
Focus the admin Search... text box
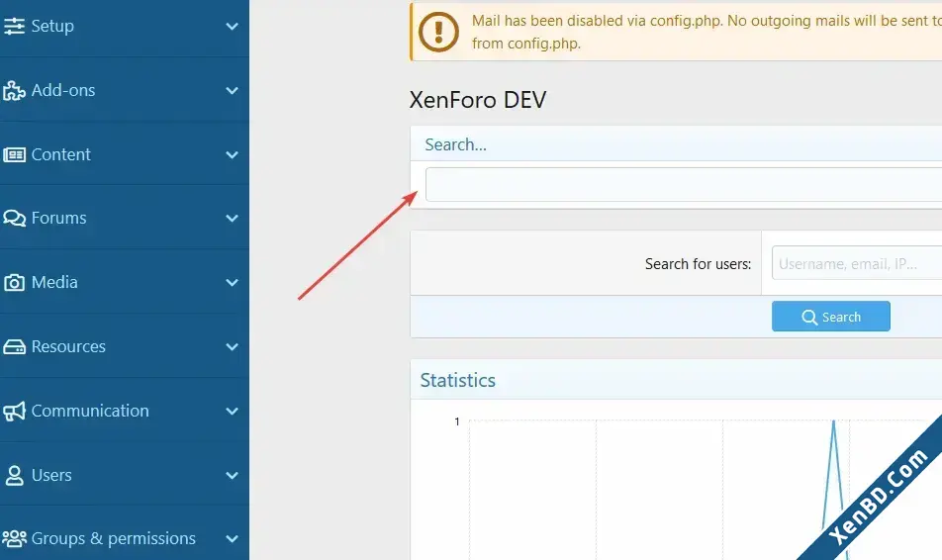tap(684, 184)
